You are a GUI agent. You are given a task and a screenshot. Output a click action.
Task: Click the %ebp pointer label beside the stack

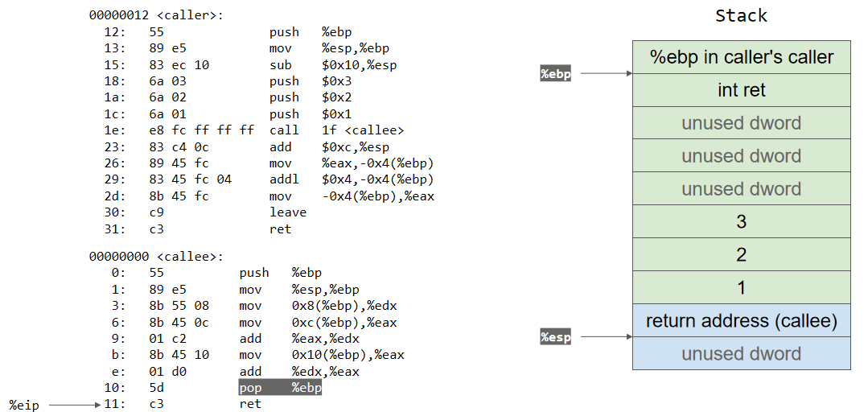point(555,74)
